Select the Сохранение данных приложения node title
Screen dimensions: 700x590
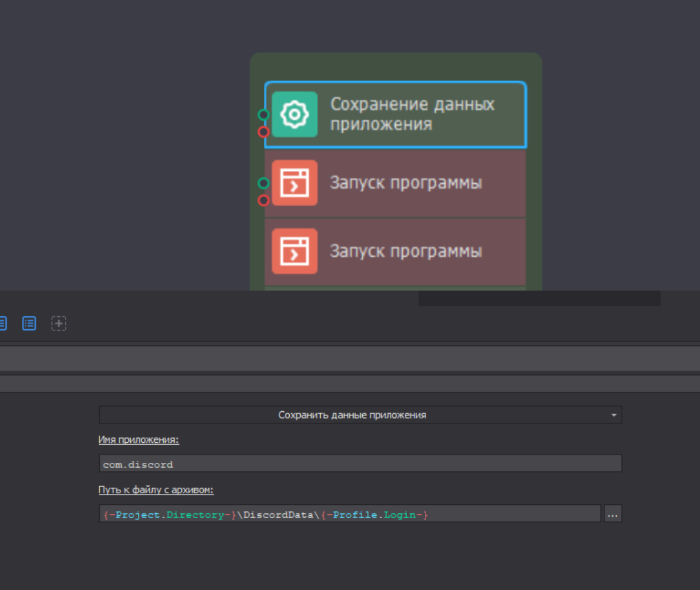412,114
